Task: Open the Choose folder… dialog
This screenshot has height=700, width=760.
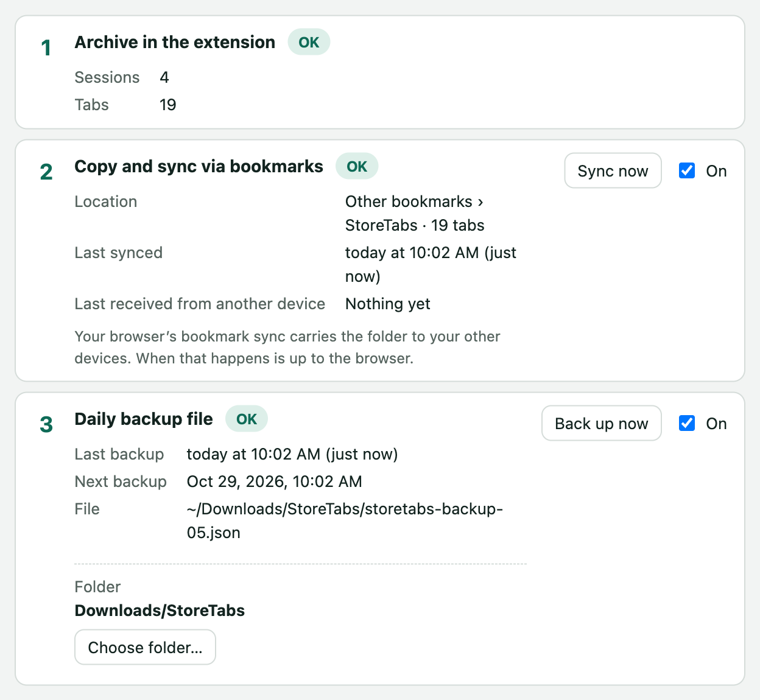Action: pyautogui.click(x=145, y=647)
